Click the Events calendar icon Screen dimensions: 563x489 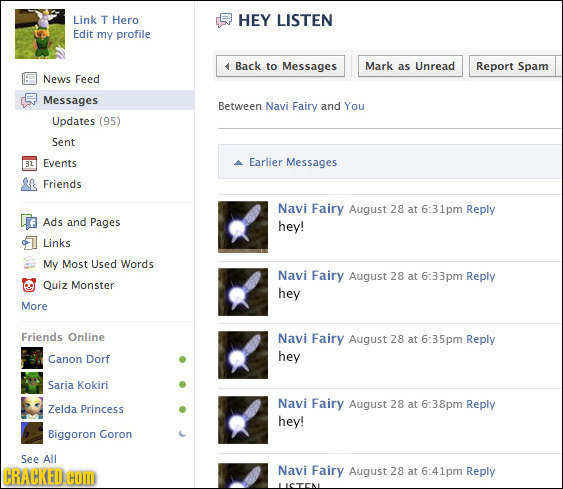tap(29, 163)
